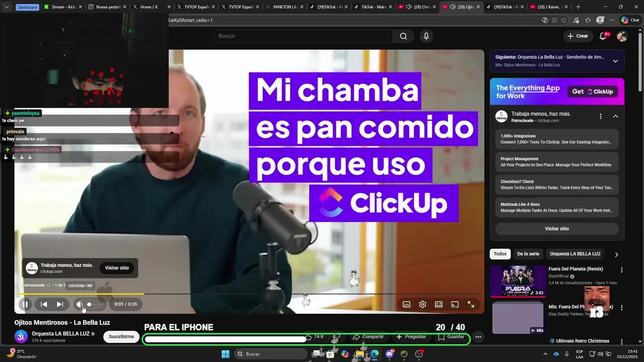Open ClickUp ad three-dot options
This screenshot has width=644, height=362.
coord(600,116)
